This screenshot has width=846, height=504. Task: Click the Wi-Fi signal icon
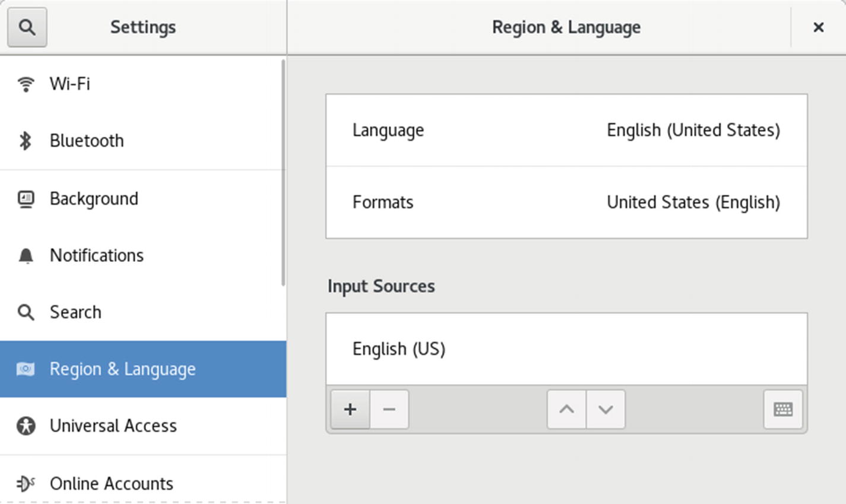click(x=26, y=84)
